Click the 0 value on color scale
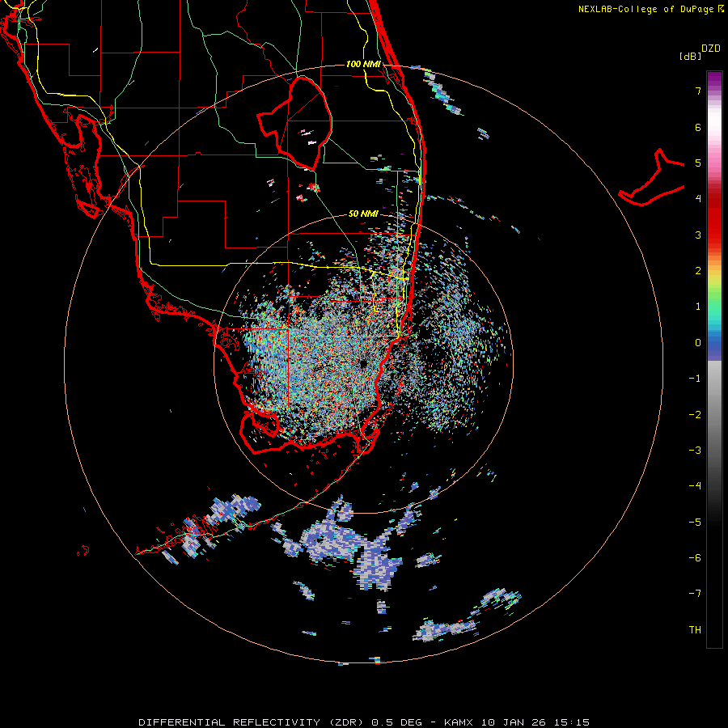The width and height of the screenshot is (728, 728). click(x=698, y=343)
